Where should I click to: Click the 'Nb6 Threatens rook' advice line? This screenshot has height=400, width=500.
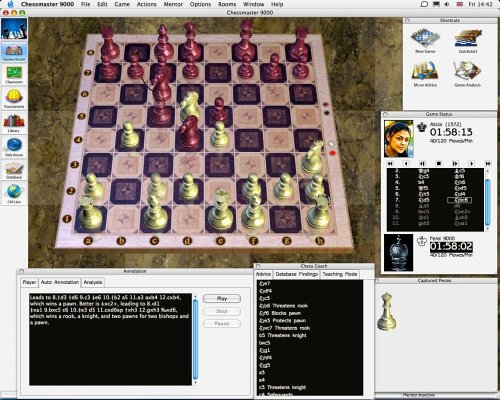pos(284,306)
